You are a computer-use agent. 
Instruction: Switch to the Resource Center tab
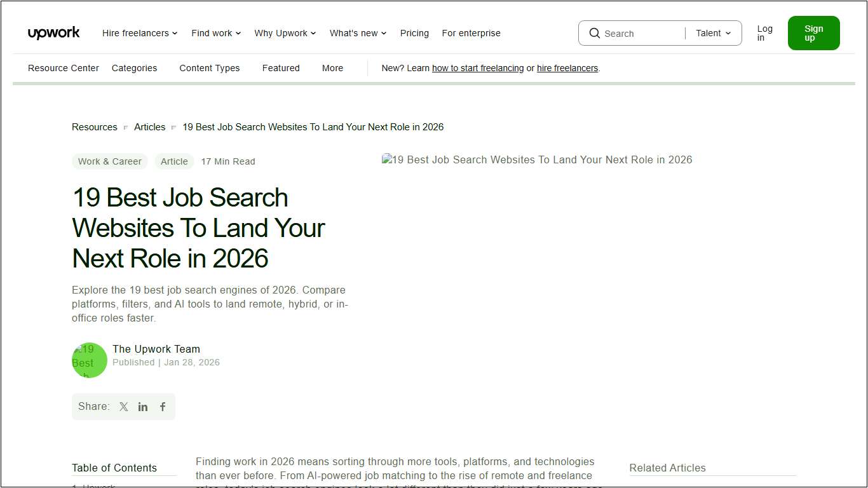point(63,68)
